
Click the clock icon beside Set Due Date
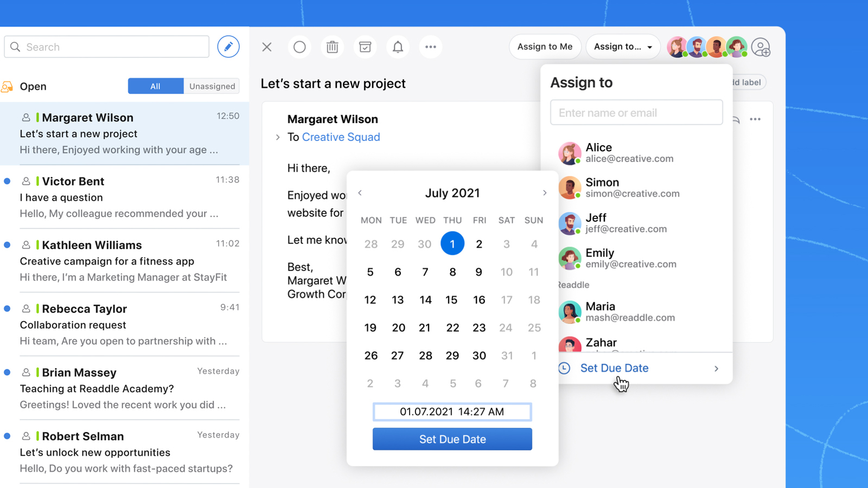tap(564, 368)
